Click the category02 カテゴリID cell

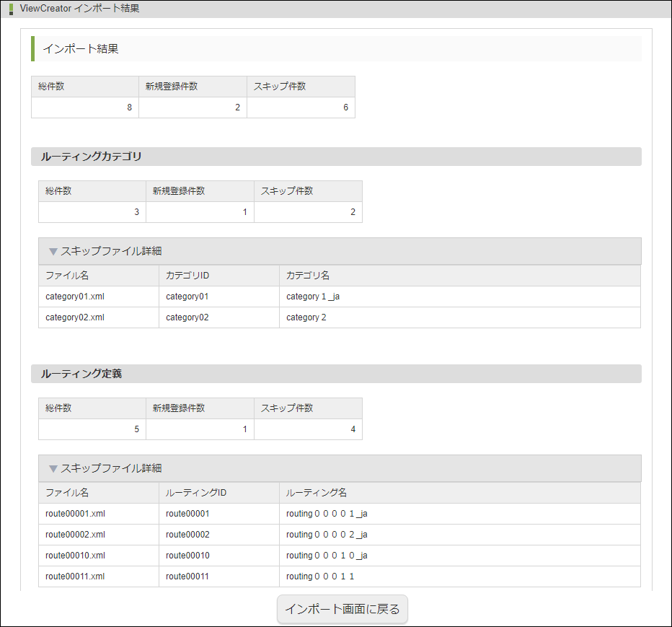coord(219,317)
